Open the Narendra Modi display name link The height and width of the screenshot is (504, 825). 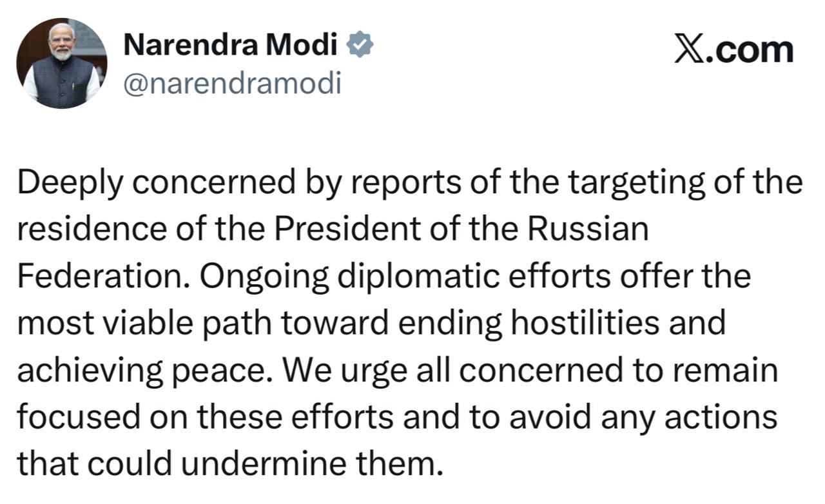pos(229,45)
